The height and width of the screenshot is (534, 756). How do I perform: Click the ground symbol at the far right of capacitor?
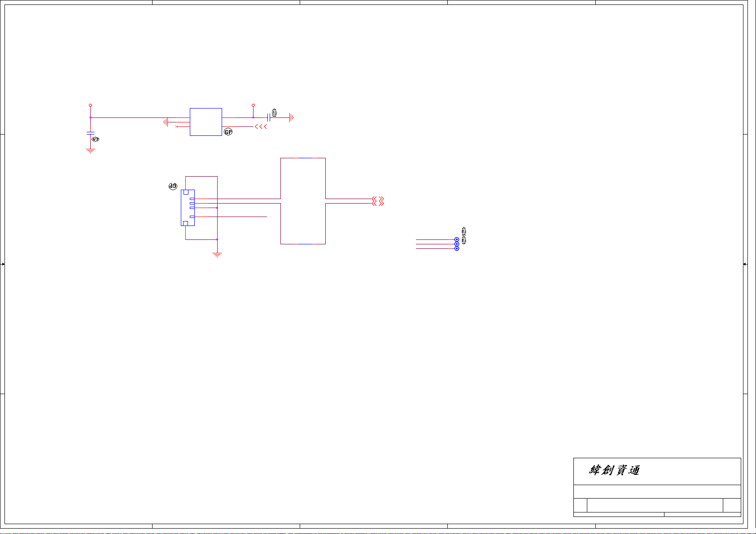[292, 117]
